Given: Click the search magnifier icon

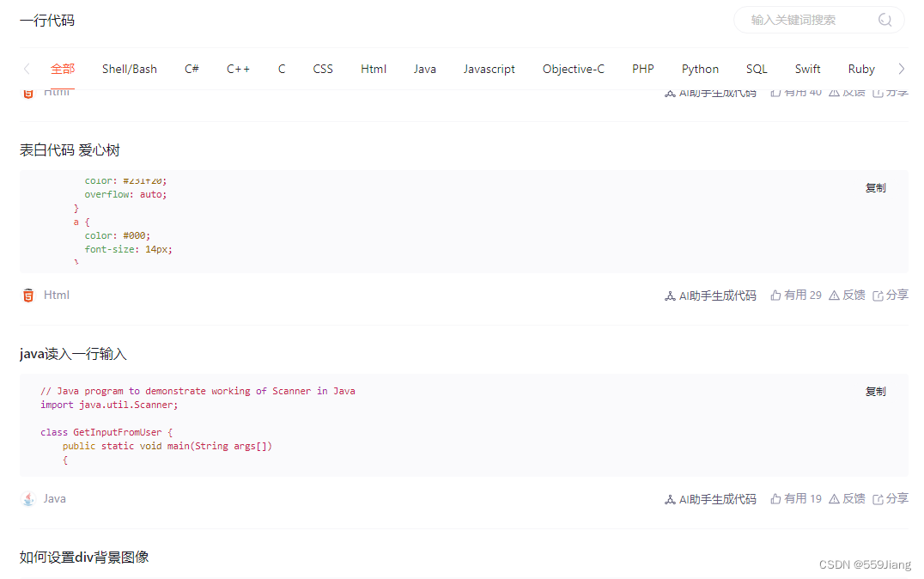Looking at the screenshot, I should pos(884,20).
